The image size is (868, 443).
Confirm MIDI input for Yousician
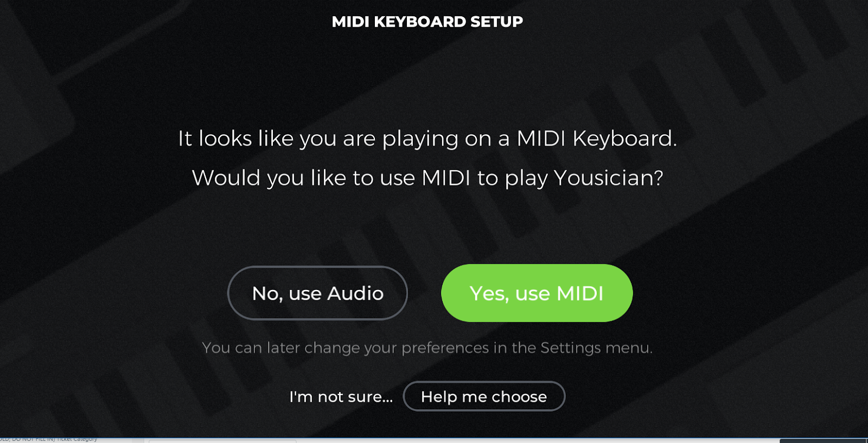537,293
